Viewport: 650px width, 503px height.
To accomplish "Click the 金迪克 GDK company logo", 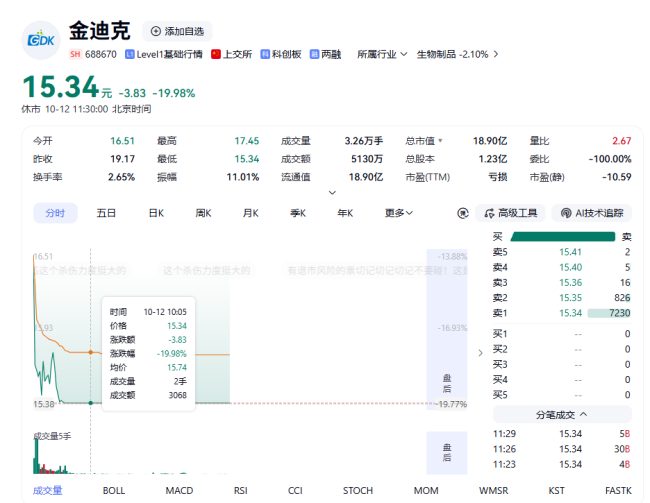I will (x=41, y=40).
